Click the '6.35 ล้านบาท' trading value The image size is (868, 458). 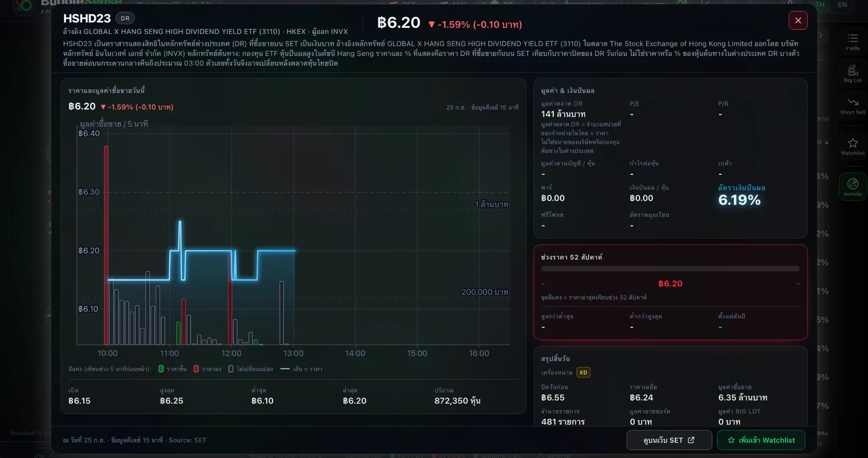click(743, 398)
